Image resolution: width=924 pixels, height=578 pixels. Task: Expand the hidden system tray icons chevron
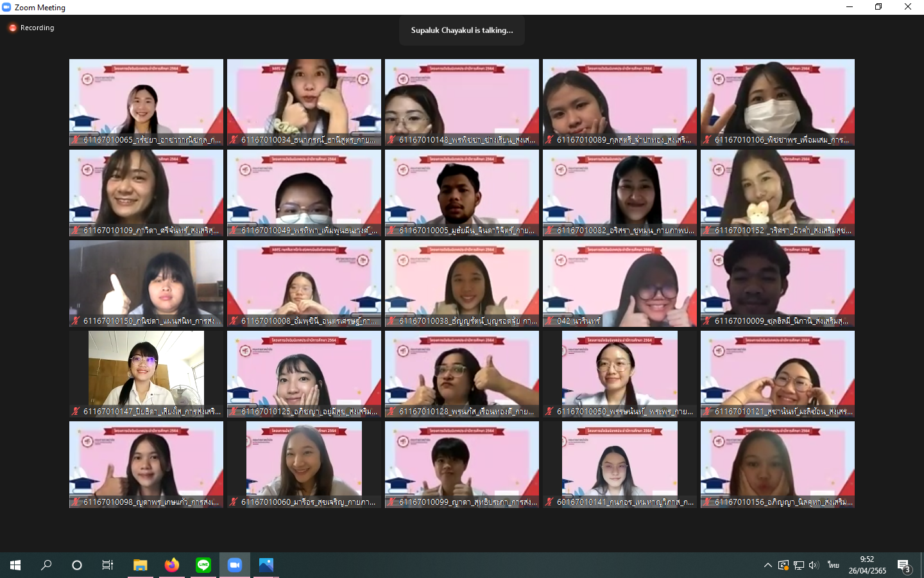coord(767,565)
